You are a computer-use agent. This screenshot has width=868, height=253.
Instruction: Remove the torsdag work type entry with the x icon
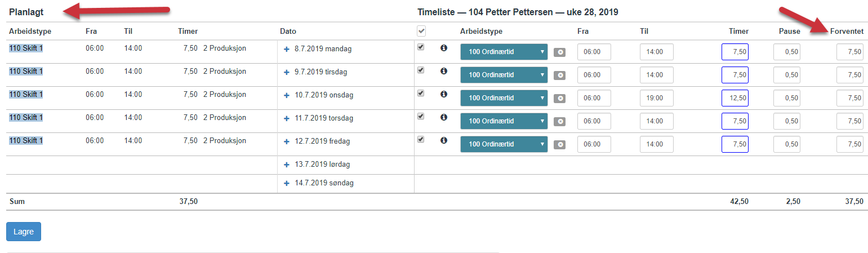tap(559, 121)
